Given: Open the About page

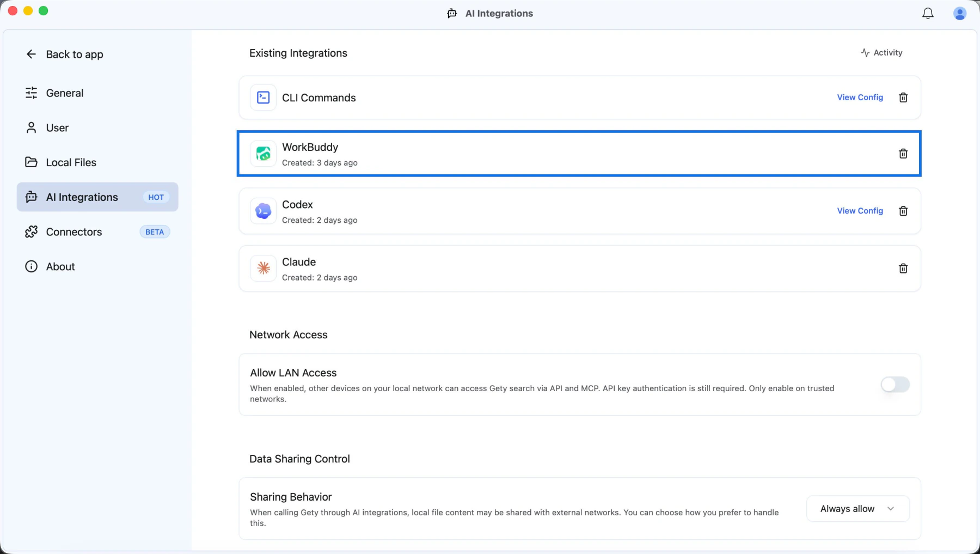Looking at the screenshot, I should [x=97, y=266].
